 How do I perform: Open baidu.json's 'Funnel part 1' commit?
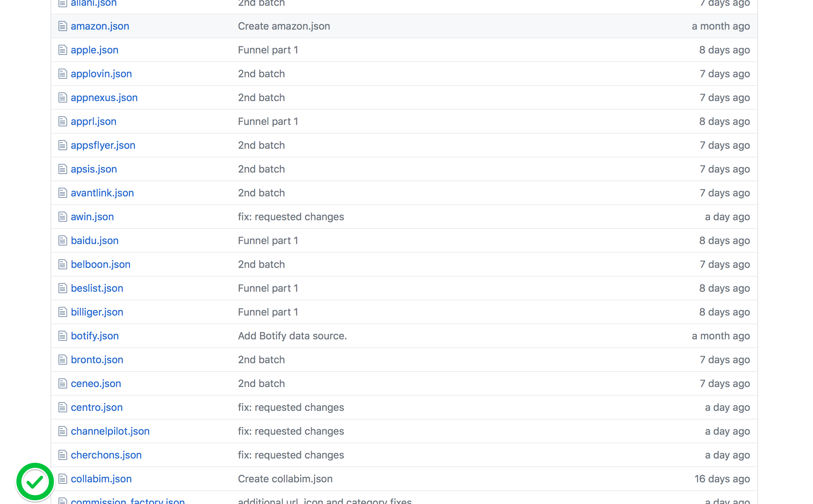coord(268,240)
